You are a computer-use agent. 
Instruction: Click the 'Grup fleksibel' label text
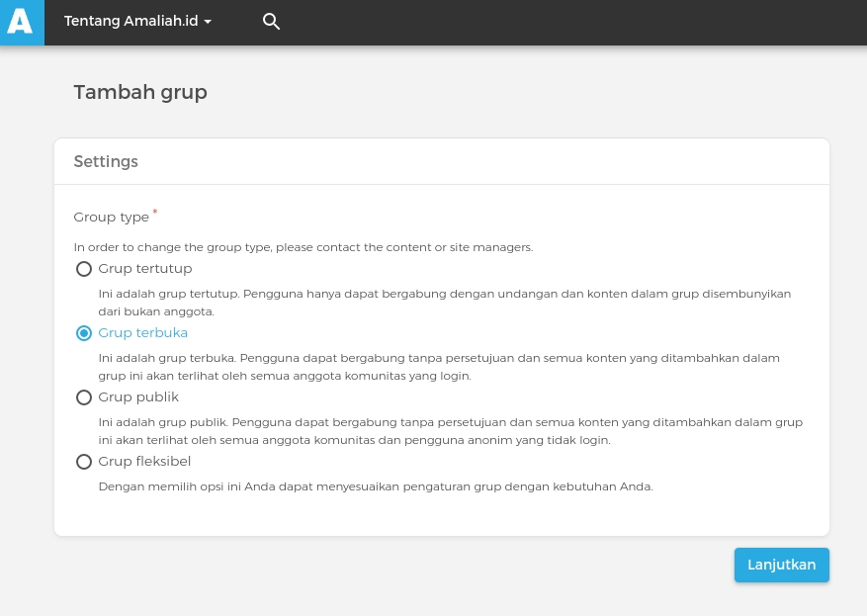coord(144,462)
